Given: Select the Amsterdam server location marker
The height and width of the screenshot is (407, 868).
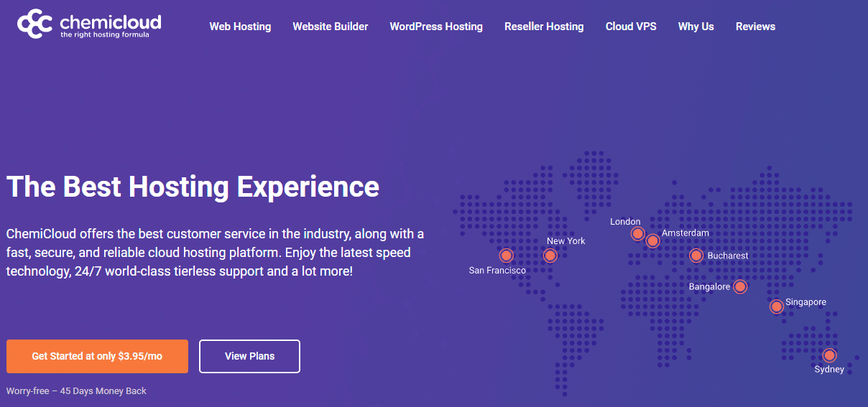Looking at the screenshot, I should pyautogui.click(x=652, y=240).
